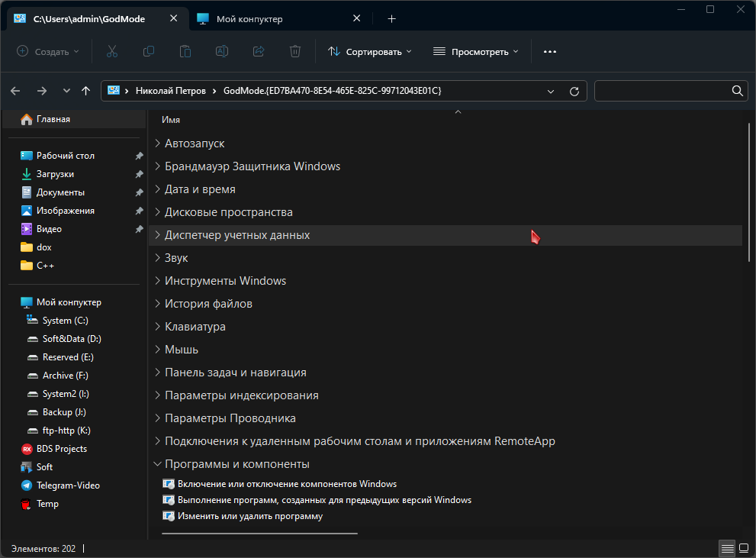Open Telegram-Video shortcut in sidebar
This screenshot has width=756, height=558.
coord(68,485)
